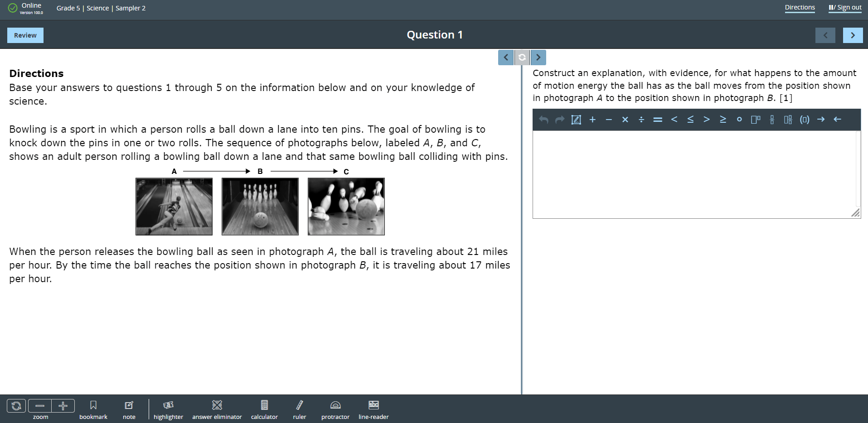The height and width of the screenshot is (423, 868).
Task: Open the Directions link
Action: pos(800,8)
